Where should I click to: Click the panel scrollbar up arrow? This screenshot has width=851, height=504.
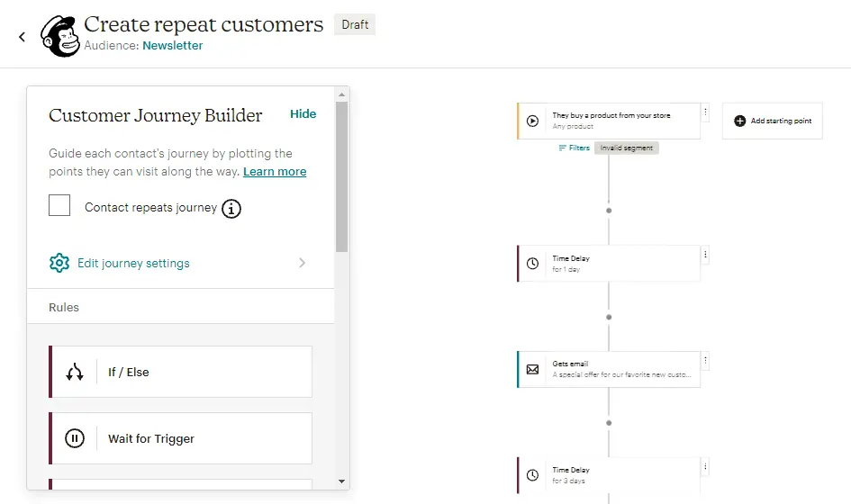coord(341,94)
